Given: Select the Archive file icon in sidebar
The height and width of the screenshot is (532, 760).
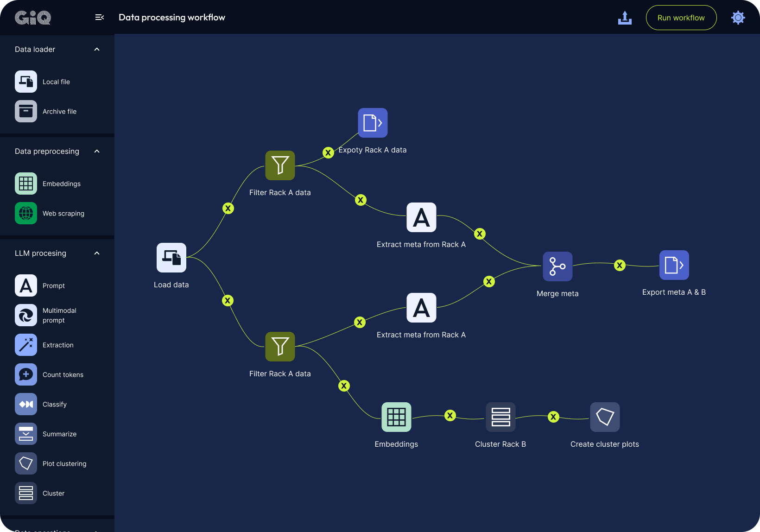Looking at the screenshot, I should (x=26, y=111).
